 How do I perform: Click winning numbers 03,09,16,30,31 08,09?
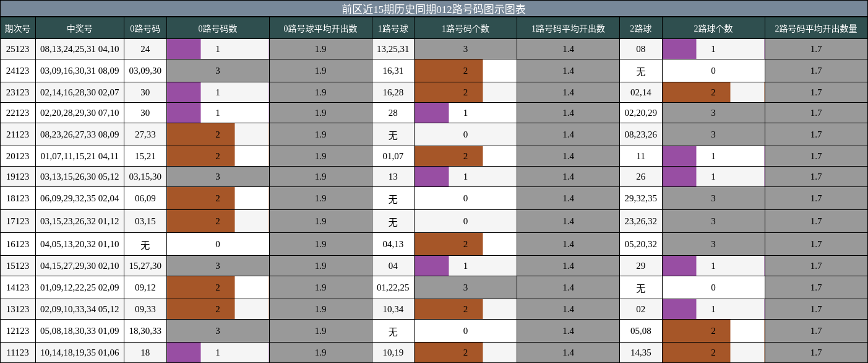(80, 71)
